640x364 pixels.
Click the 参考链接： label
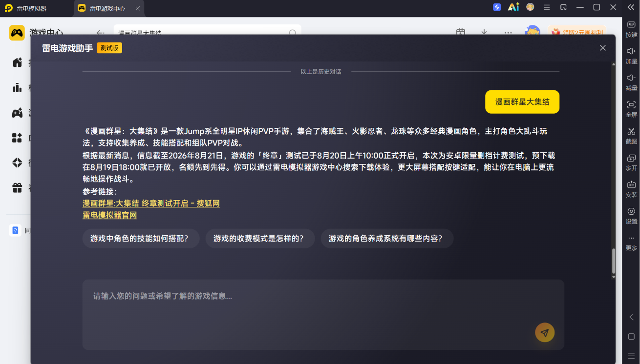pyautogui.click(x=100, y=192)
